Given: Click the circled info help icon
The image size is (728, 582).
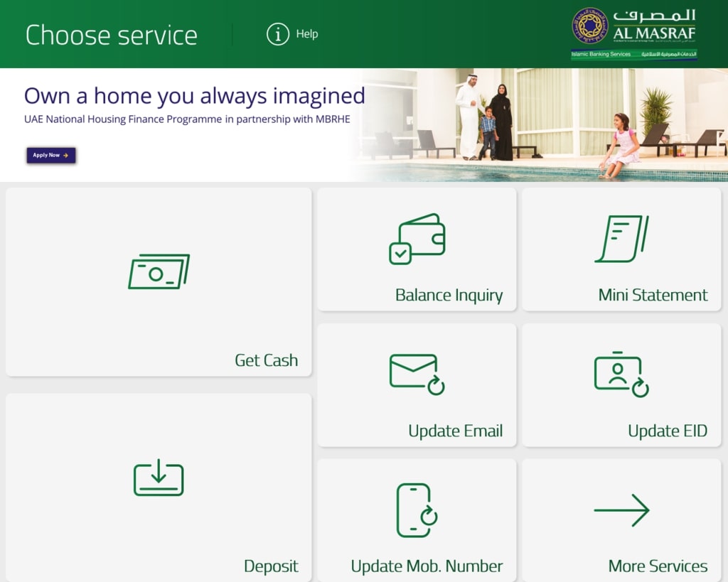Looking at the screenshot, I should [278, 34].
